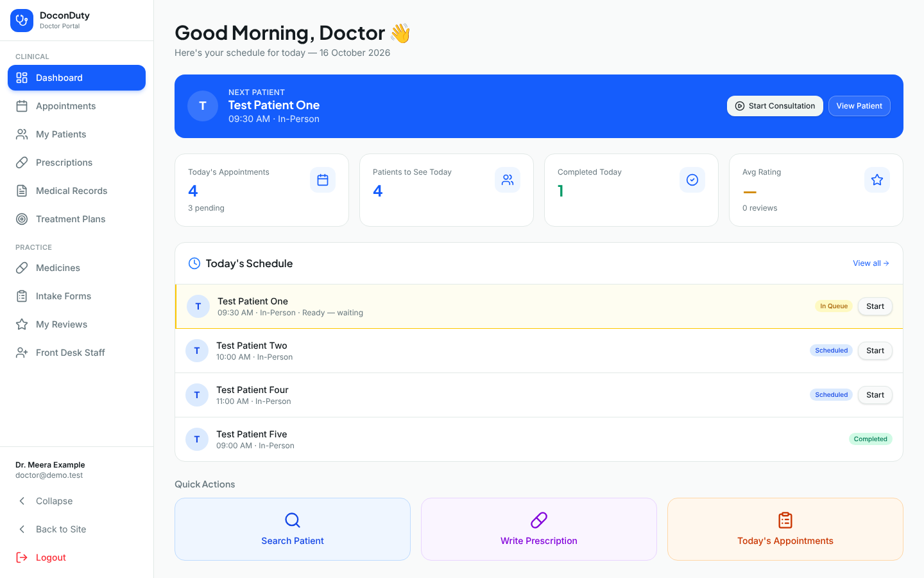This screenshot has height=578, width=924.
Task: Click the T avatar in the Next Patient banner
Action: click(203, 106)
